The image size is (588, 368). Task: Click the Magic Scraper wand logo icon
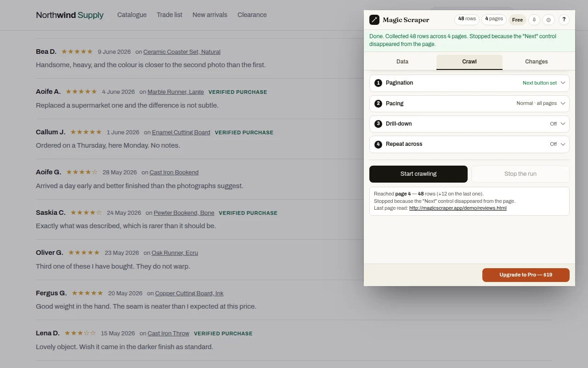[374, 20]
